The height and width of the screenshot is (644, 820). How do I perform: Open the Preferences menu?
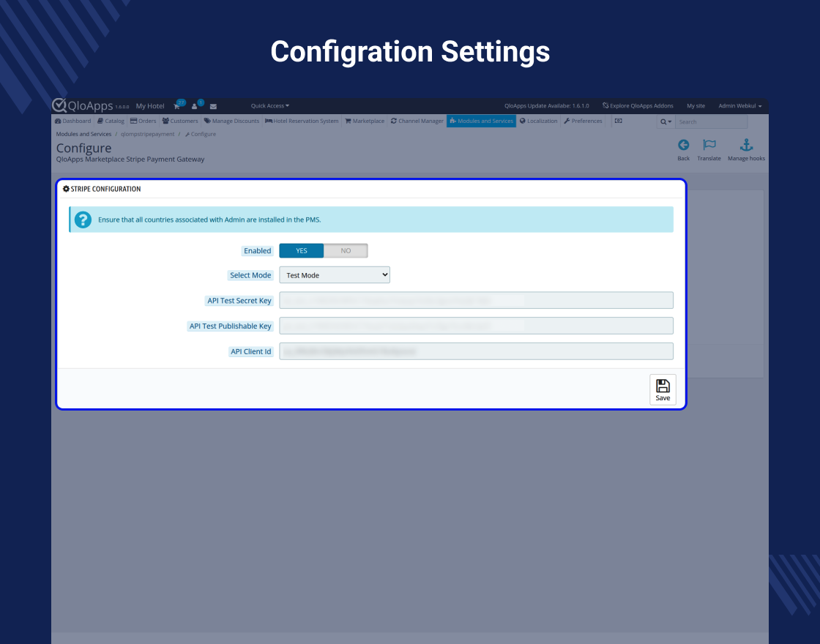tap(583, 121)
